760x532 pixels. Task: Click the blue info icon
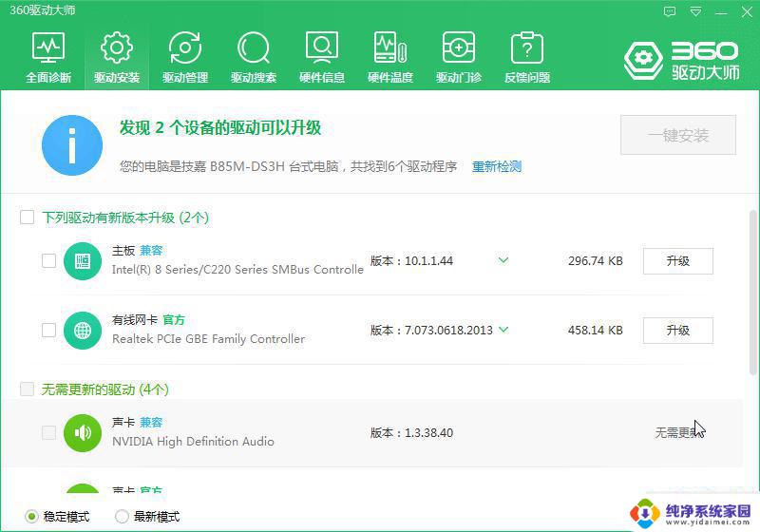(72, 144)
